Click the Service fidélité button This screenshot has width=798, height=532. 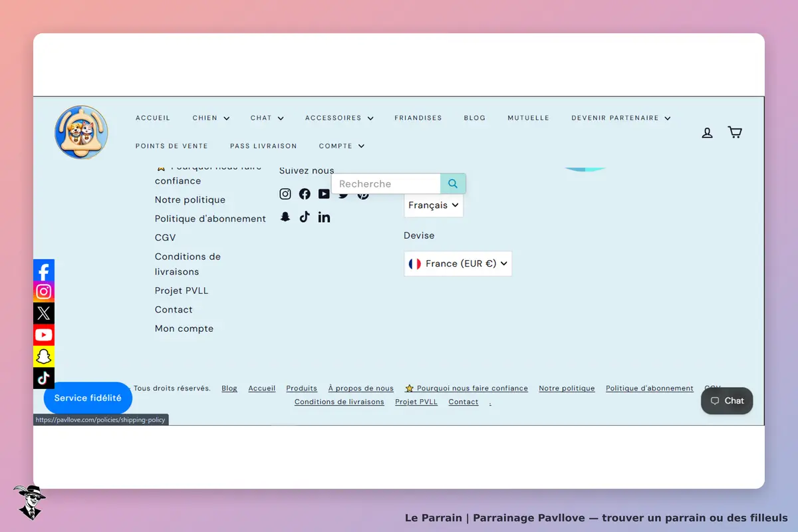tap(88, 398)
